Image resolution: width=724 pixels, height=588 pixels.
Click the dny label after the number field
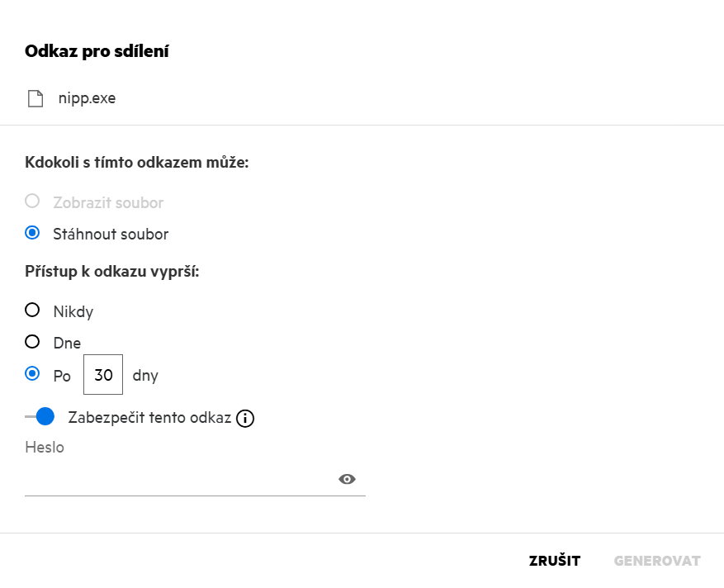click(145, 376)
